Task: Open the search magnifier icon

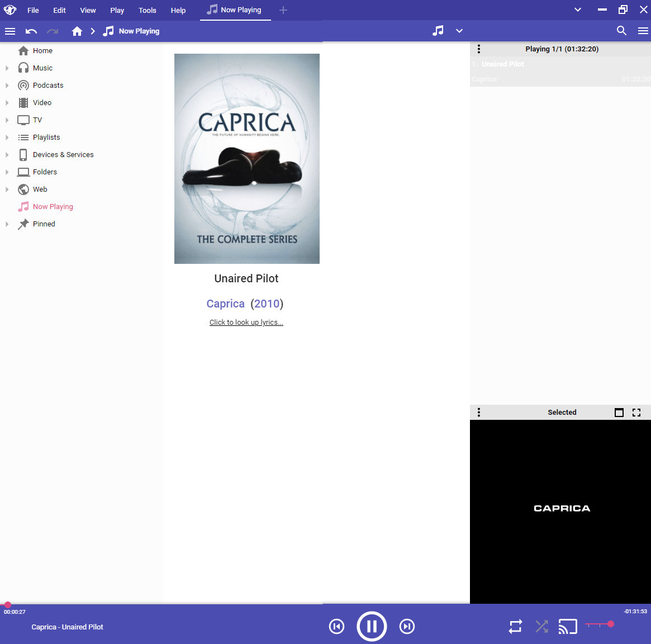Action: (621, 31)
